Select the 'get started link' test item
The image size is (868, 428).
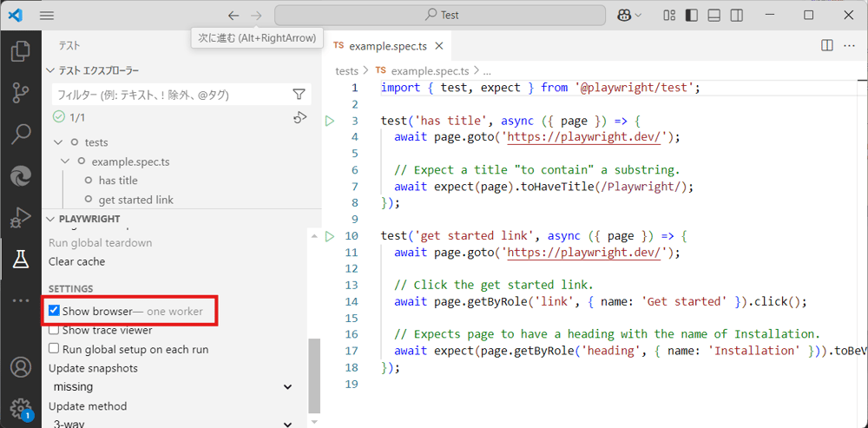136,200
